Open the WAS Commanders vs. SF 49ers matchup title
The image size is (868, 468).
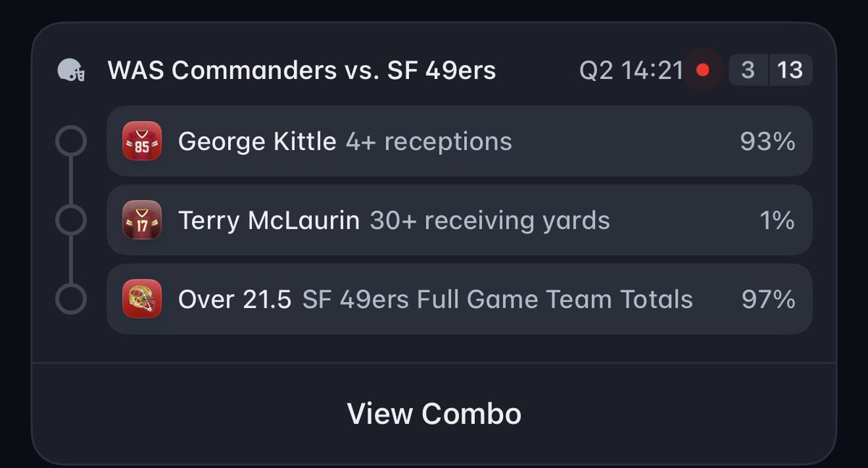(x=302, y=70)
